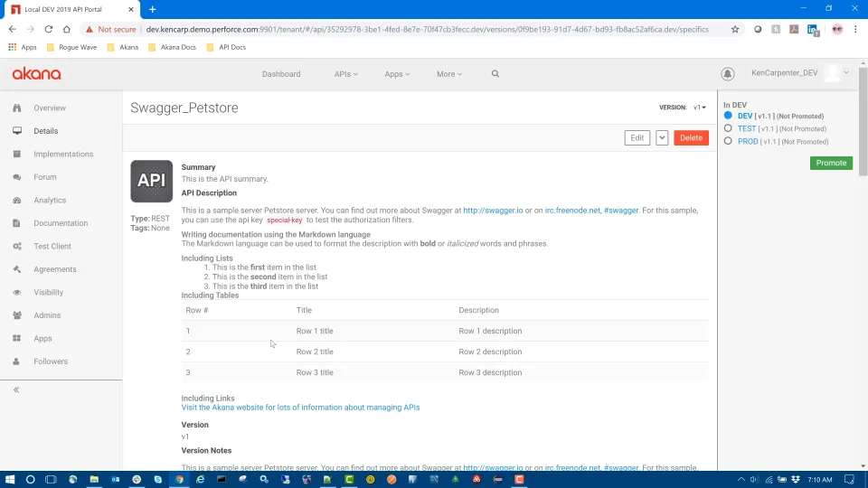868x488 pixels.
Task: Select the PROD environment radio button
Action: (x=729, y=142)
